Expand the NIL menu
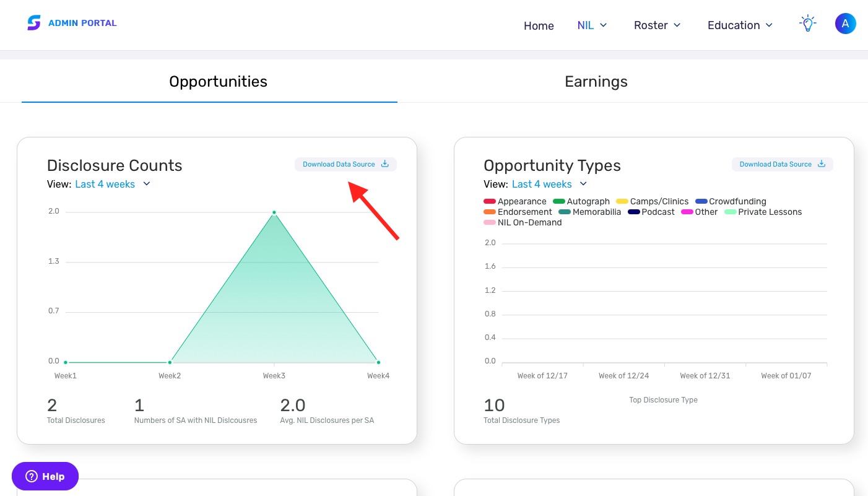The image size is (868, 496). coord(592,25)
